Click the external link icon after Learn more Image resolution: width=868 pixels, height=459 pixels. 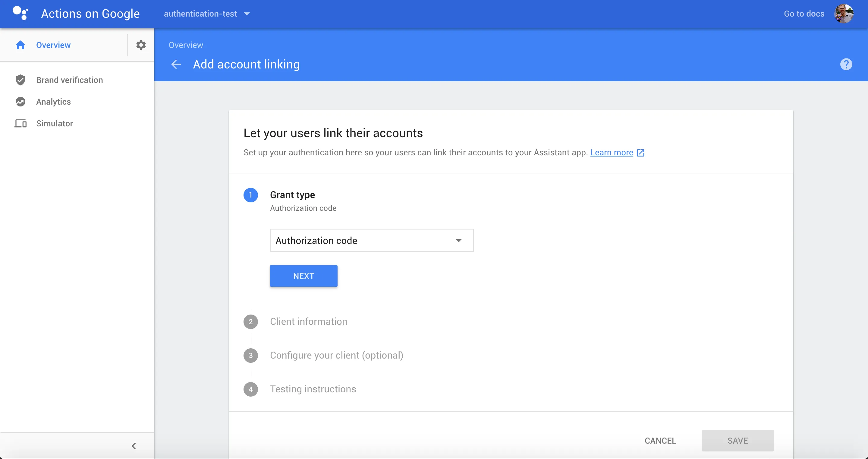tap(640, 153)
